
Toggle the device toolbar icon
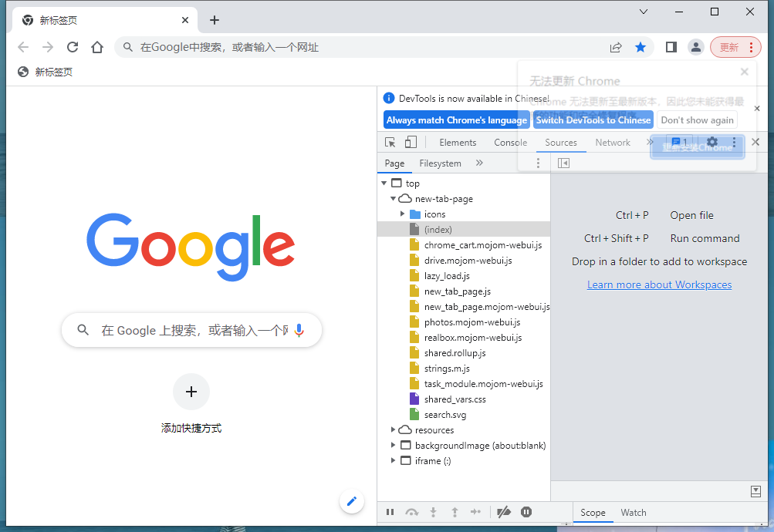[411, 143]
